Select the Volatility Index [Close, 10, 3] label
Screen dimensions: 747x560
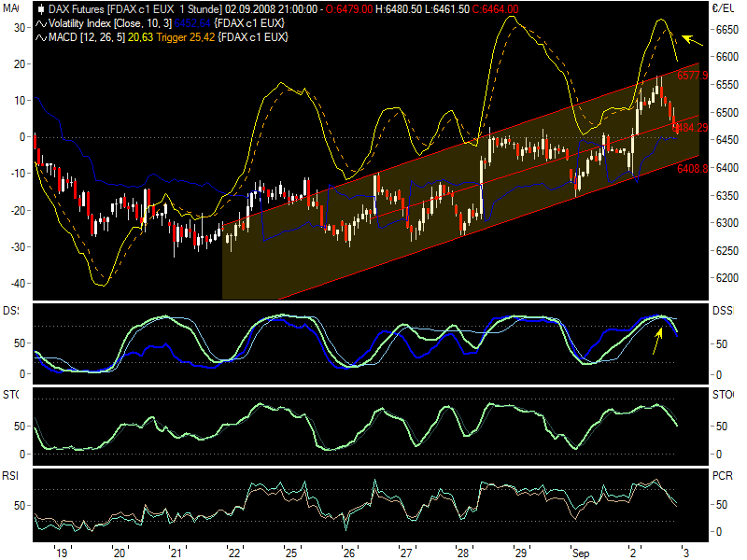[110, 23]
